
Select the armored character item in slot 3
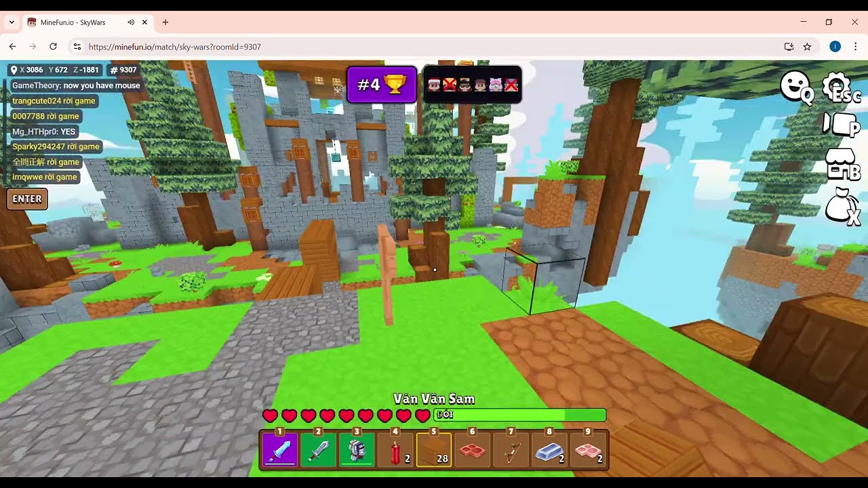pyautogui.click(x=357, y=449)
